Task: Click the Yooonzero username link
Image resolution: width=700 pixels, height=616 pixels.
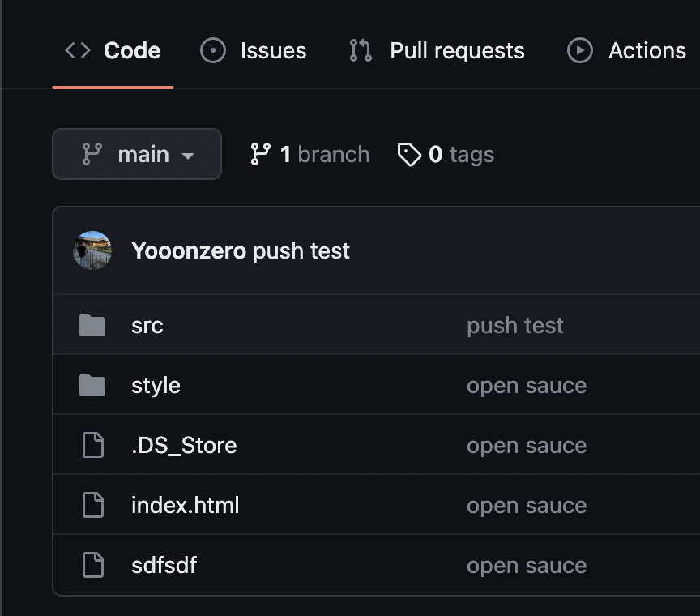Action: 189,251
